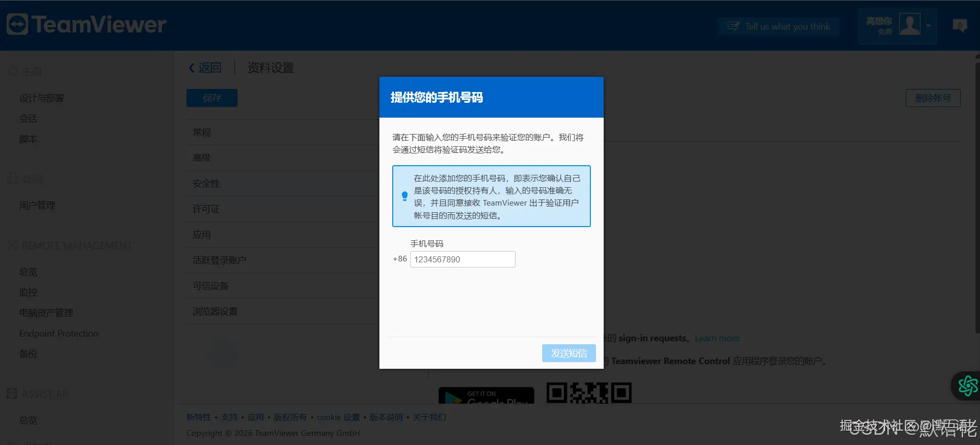Image resolution: width=980 pixels, height=445 pixels.
Task: Click the 提供您的手机号码 dialog title
Action: (x=437, y=97)
